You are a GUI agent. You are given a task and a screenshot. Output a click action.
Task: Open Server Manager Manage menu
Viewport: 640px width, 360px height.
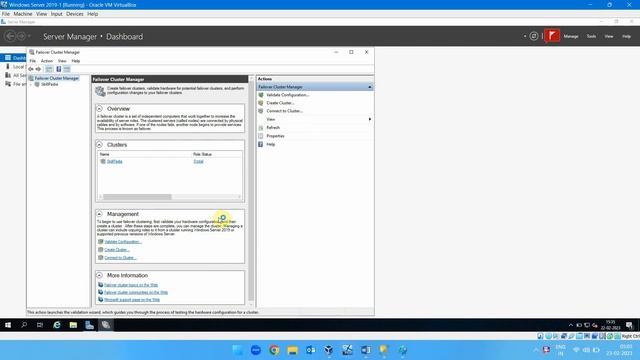[571, 36]
